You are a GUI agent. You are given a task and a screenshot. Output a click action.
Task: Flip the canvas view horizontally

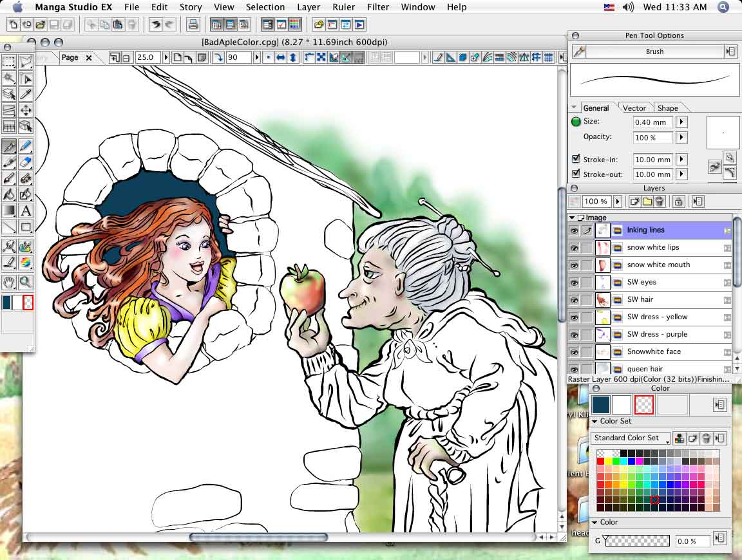click(x=281, y=58)
